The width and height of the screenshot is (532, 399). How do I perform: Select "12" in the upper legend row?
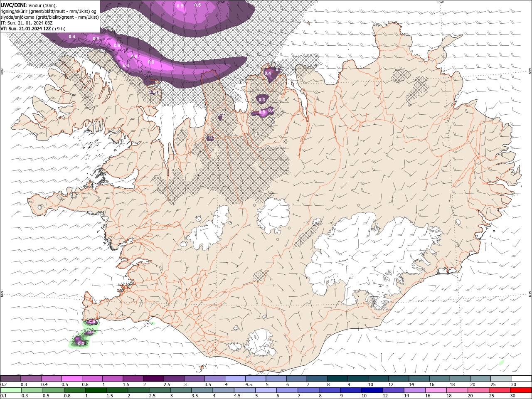391,384
